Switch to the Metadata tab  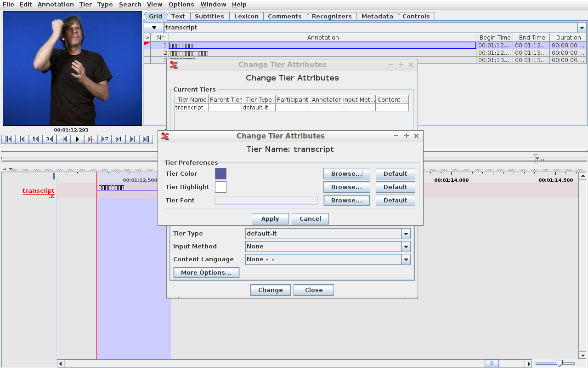[377, 16]
